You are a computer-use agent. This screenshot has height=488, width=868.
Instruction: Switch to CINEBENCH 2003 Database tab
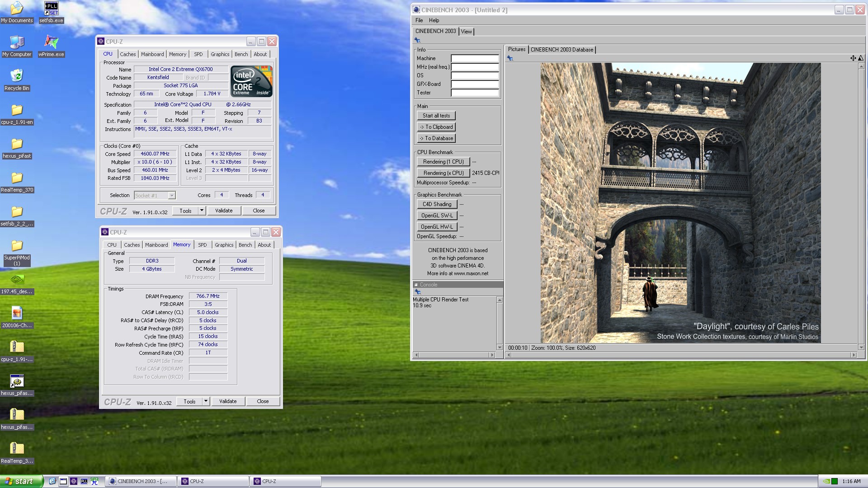click(x=562, y=50)
